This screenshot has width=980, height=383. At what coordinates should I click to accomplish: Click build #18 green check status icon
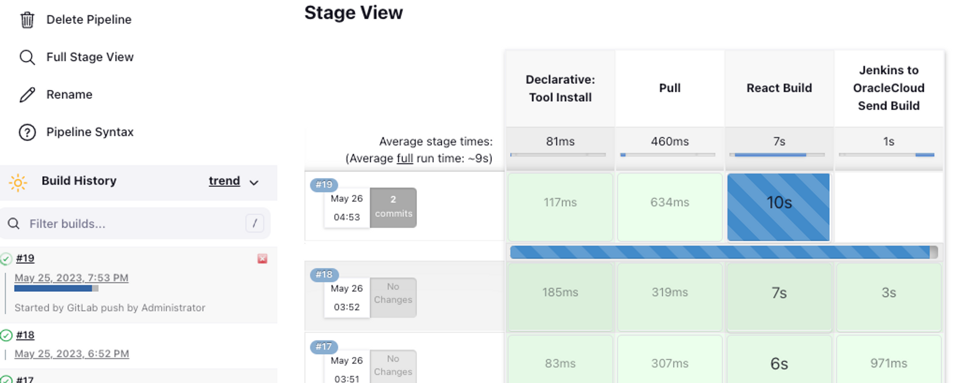pos(6,335)
